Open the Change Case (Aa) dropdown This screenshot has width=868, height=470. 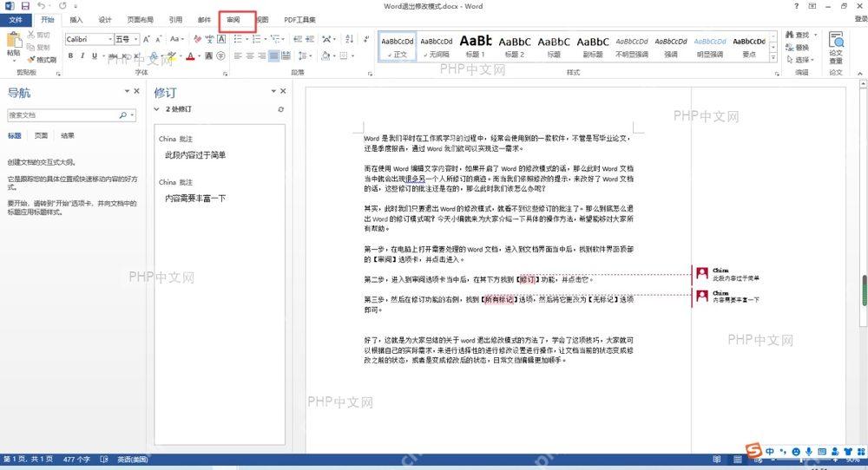[176, 39]
